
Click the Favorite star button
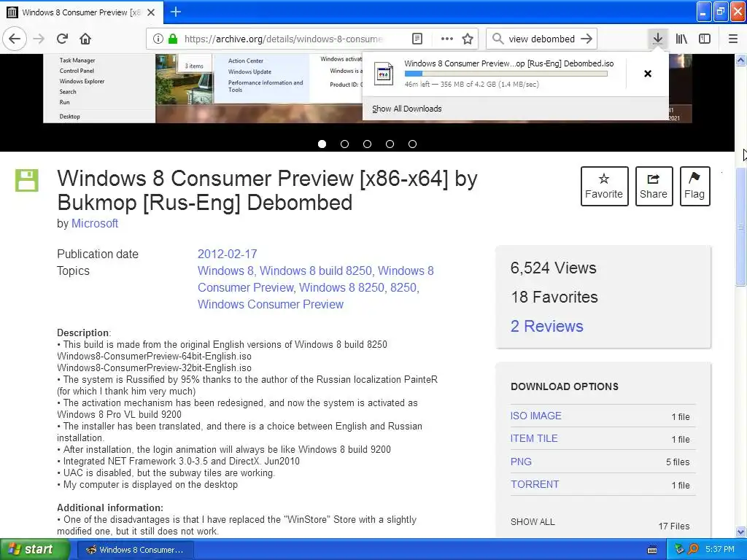click(x=604, y=186)
